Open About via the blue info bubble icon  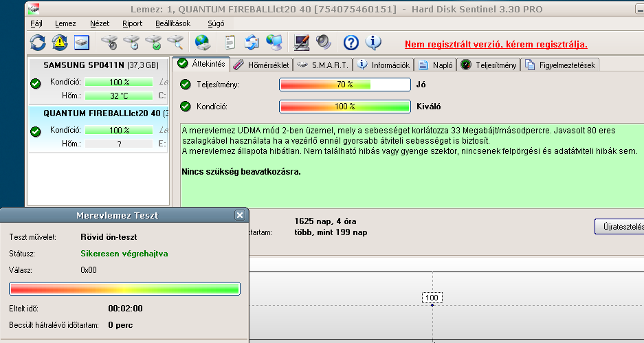(x=373, y=43)
